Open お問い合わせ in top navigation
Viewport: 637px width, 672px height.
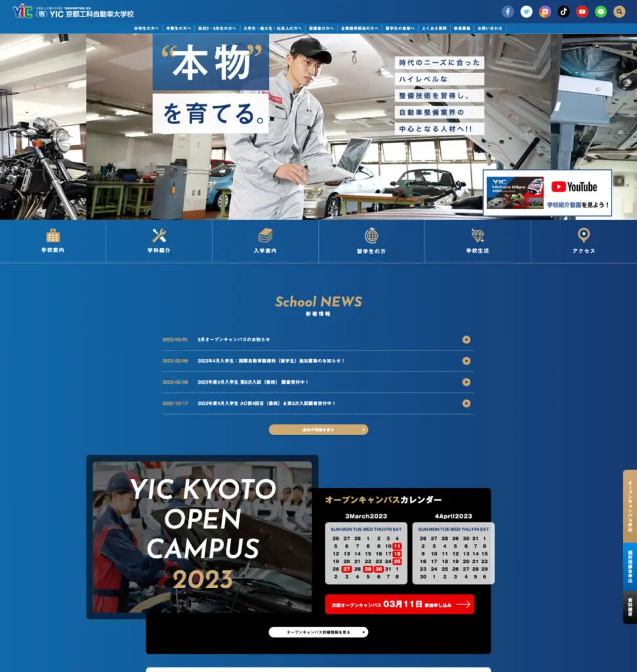click(489, 29)
